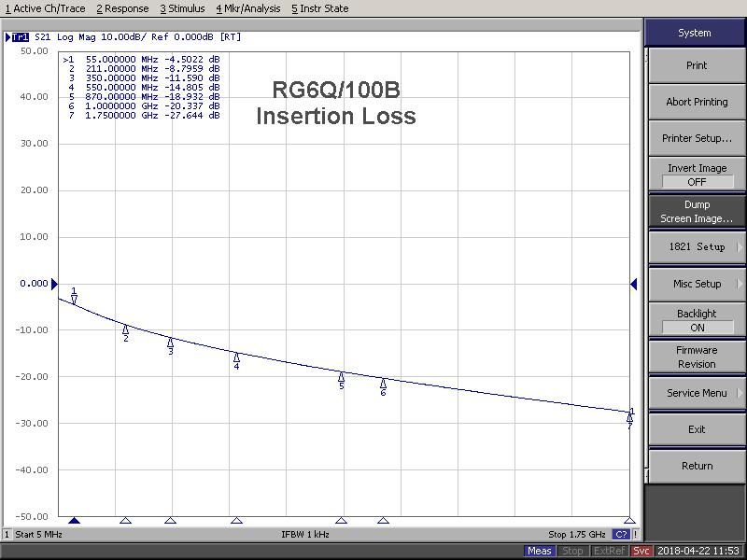Image resolution: width=747 pixels, height=560 pixels.
Task: Click the exclamation warning indicator
Action: point(635,534)
